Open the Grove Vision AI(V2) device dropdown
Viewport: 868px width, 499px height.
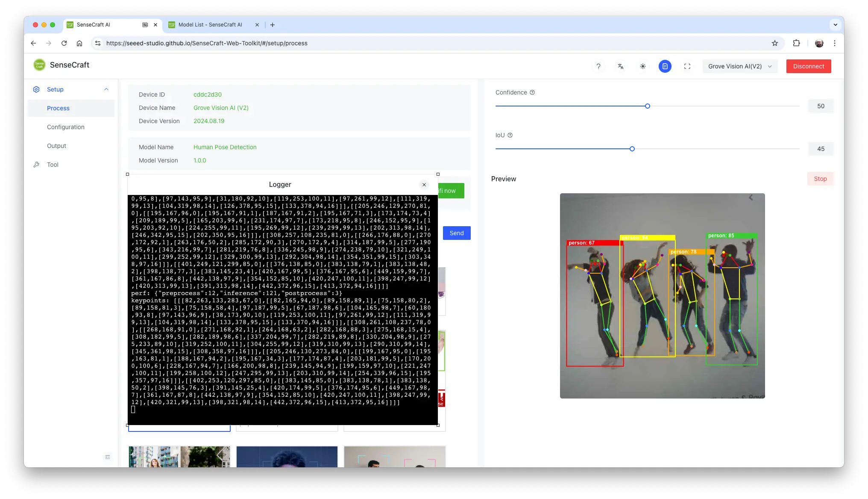[x=739, y=66]
